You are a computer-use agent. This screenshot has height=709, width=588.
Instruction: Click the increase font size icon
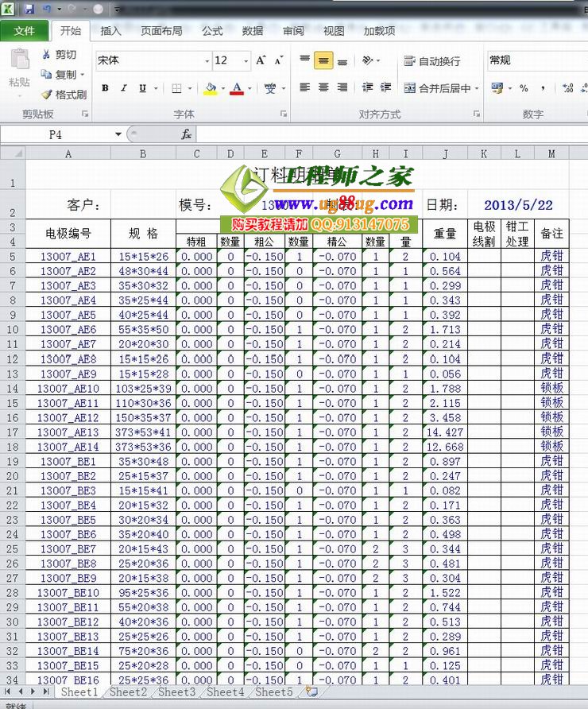[261, 60]
